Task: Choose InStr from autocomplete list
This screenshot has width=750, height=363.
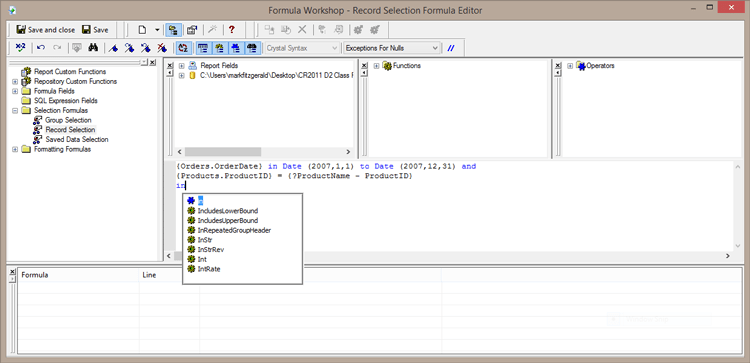Action: pos(205,240)
